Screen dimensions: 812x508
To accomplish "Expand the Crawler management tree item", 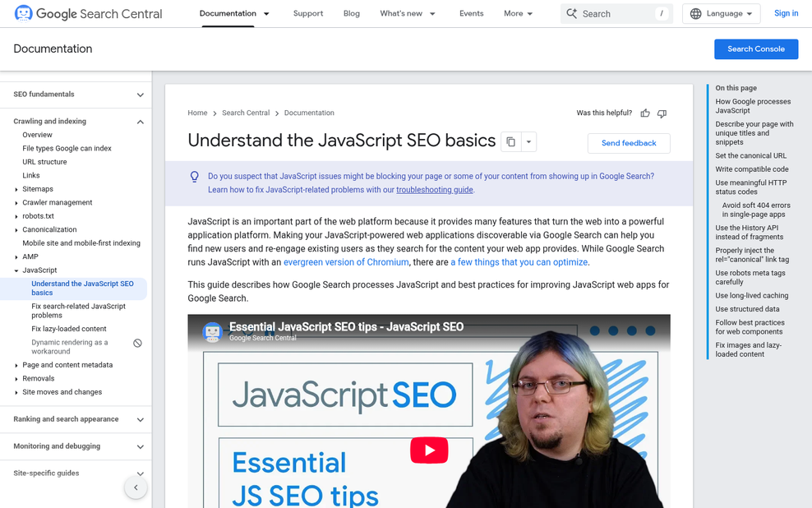I will [16, 202].
